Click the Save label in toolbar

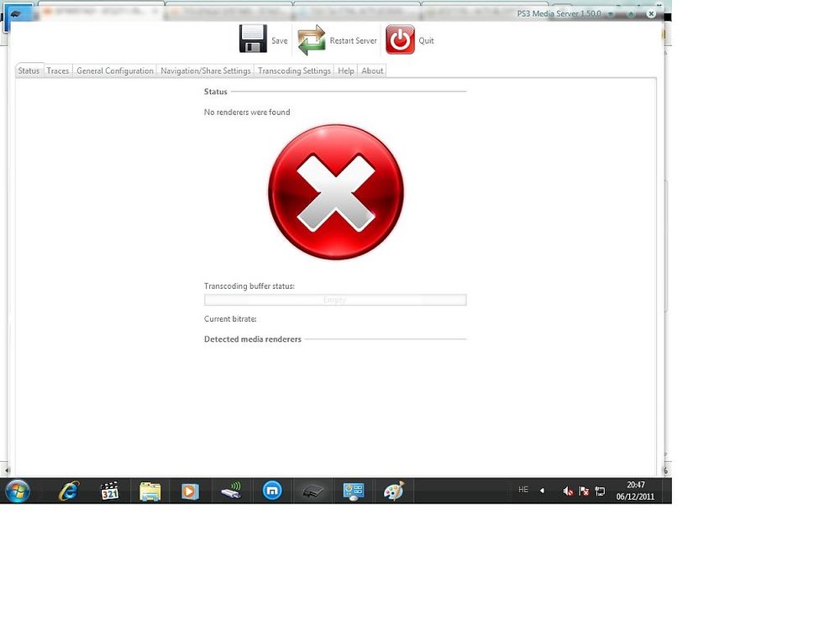click(279, 40)
